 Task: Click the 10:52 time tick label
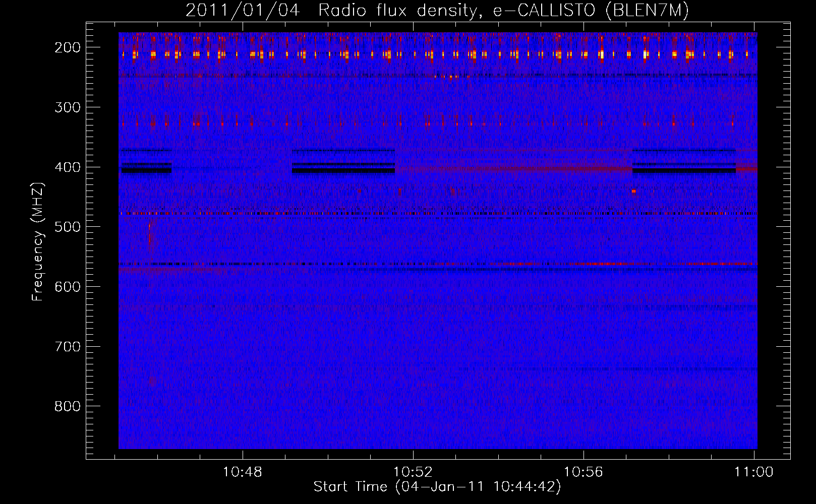413,472
